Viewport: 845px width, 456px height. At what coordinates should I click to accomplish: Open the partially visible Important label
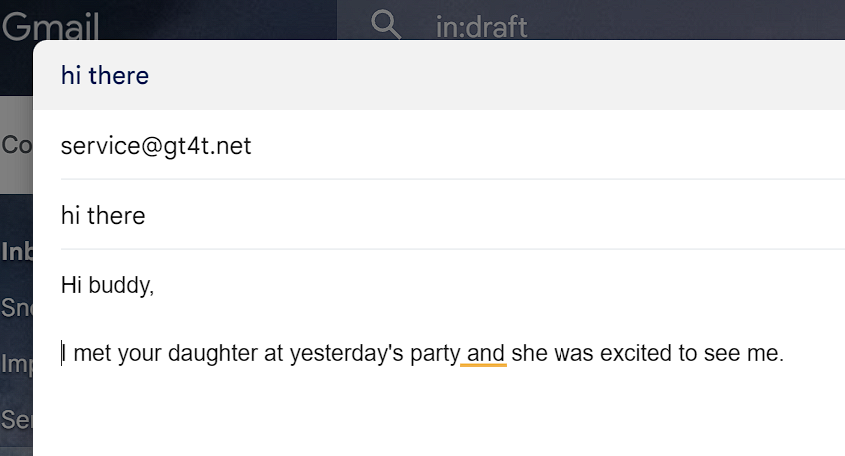pos(16,364)
